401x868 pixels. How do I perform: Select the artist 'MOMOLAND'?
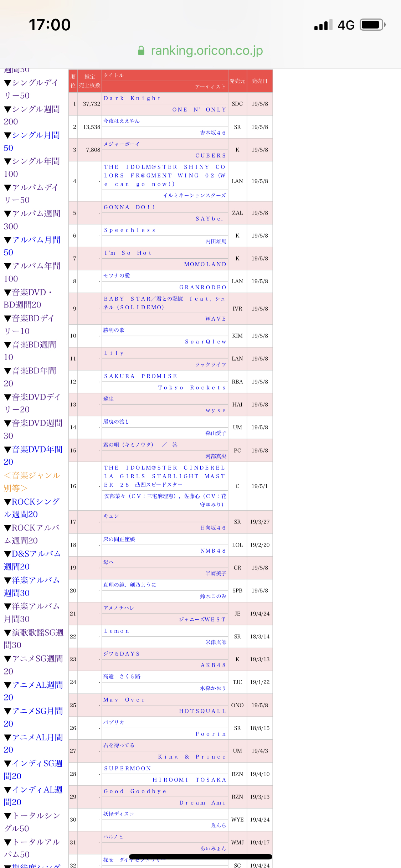(x=205, y=264)
